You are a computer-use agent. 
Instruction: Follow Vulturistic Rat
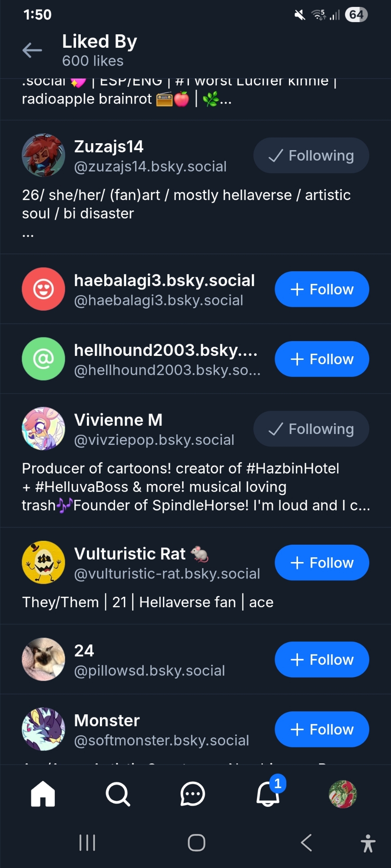(321, 562)
